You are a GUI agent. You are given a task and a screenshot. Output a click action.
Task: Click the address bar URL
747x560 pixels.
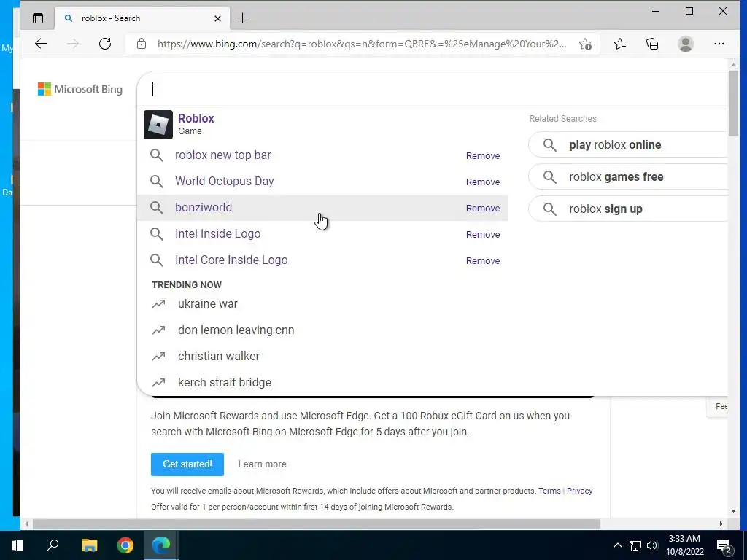(362, 44)
